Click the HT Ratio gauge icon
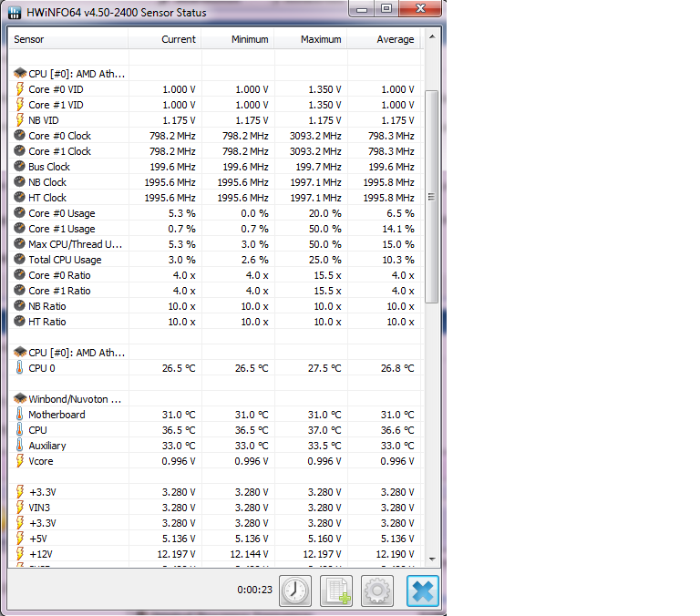 (20, 321)
